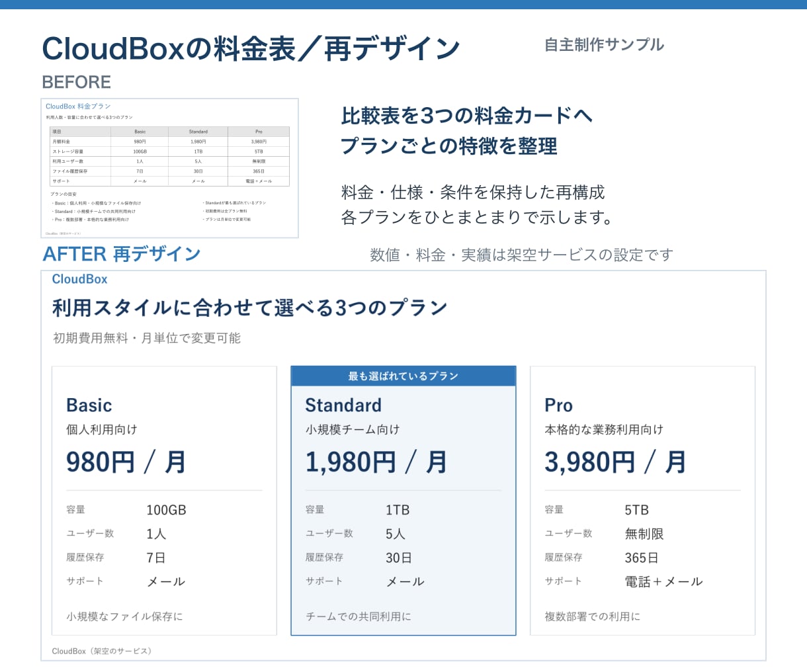Click the "100GB" capacity value

pos(166,510)
